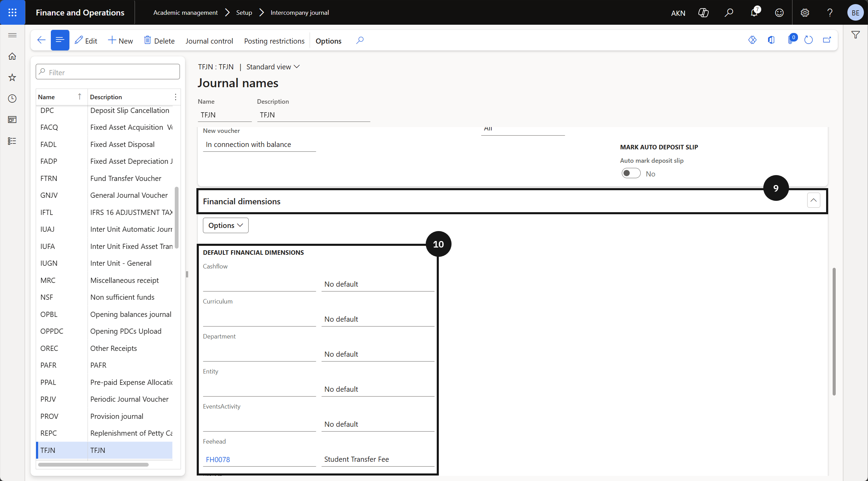
Task: Toggle the list view pane button
Action: coord(60,40)
